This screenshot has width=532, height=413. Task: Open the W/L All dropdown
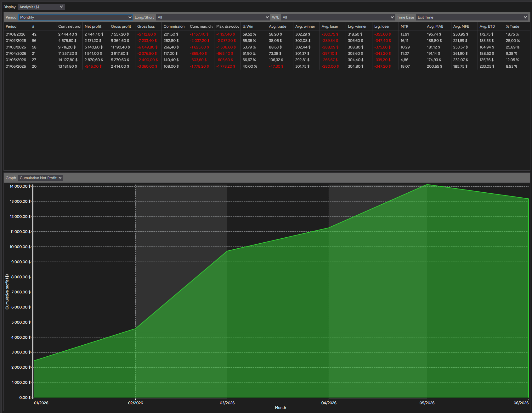(x=338, y=17)
